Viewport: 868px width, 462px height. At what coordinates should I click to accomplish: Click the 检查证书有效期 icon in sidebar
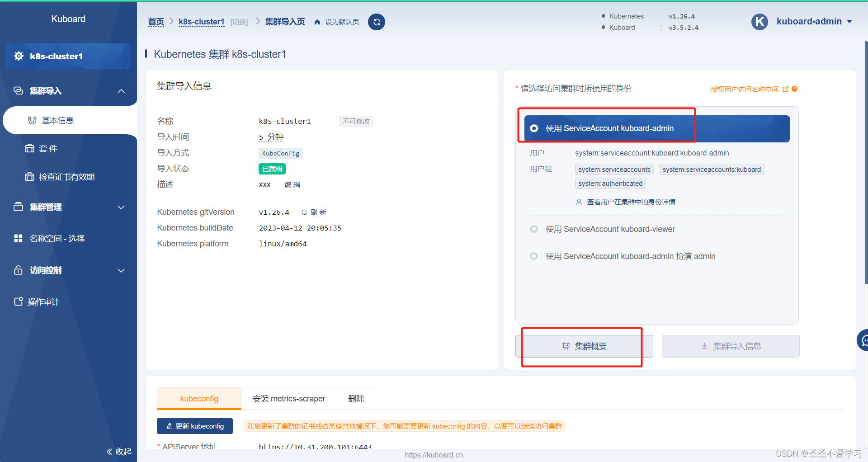29,177
